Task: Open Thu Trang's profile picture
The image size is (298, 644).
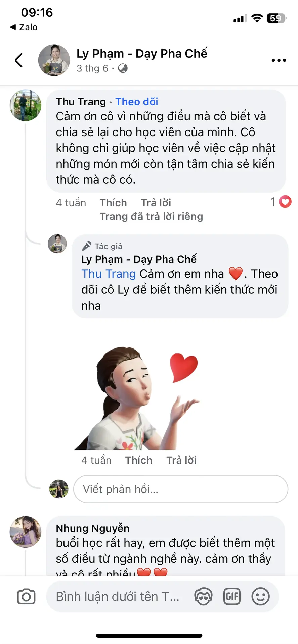Action: pyautogui.click(x=26, y=105)
